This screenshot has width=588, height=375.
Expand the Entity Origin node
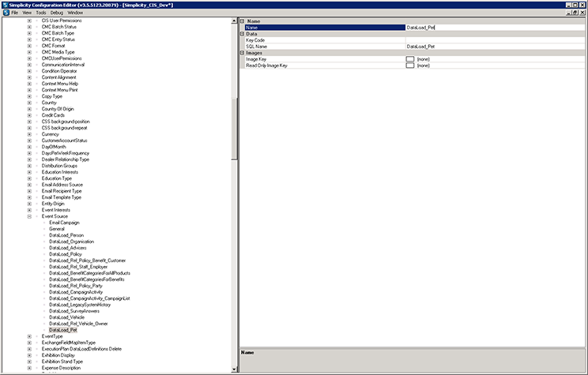(29, 204)
